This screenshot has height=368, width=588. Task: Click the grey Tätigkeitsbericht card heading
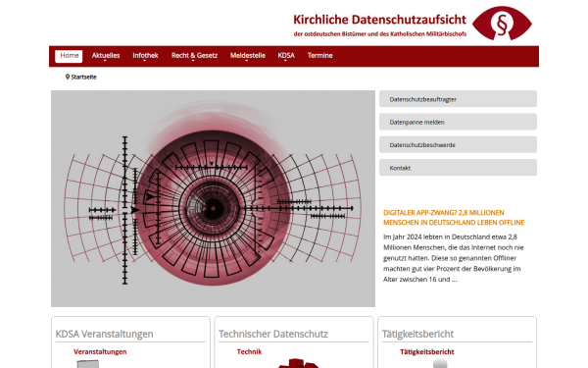[x=417, y=334]
